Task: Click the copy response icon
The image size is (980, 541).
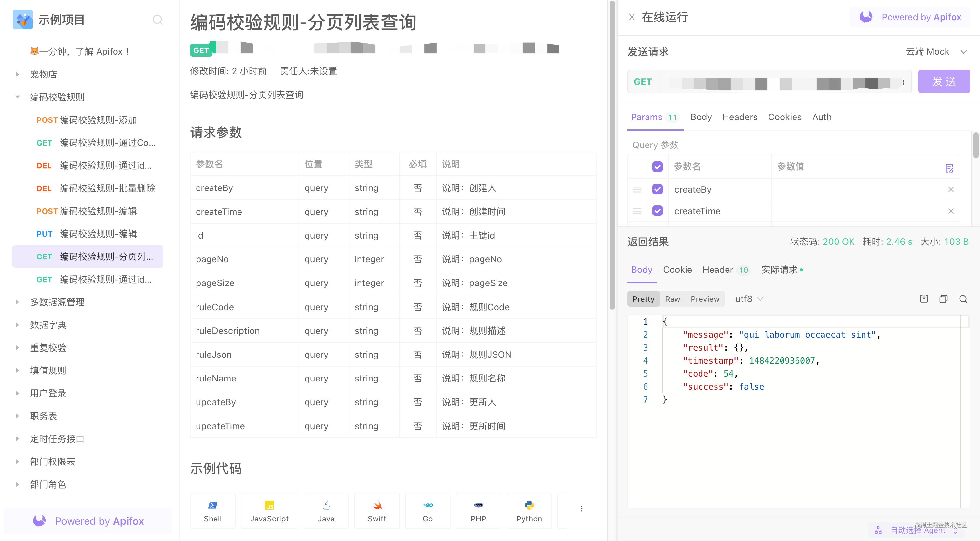Action: [943, 299]
